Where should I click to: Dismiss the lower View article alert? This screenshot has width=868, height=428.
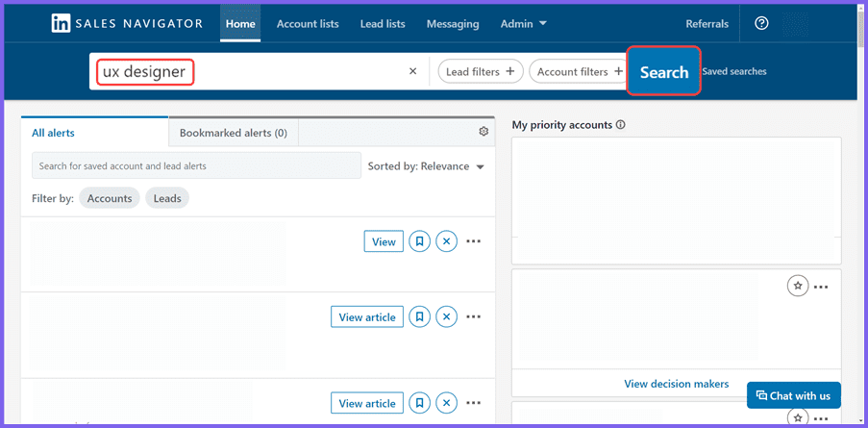click(x=447, y=403)
